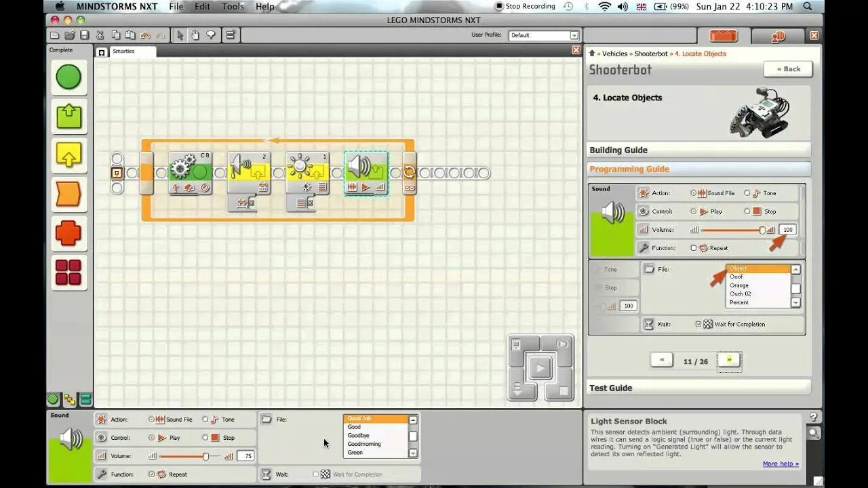The height and width of the screenshot is (488, 868).
Task: Open the File menu
Action: (176, 6)
